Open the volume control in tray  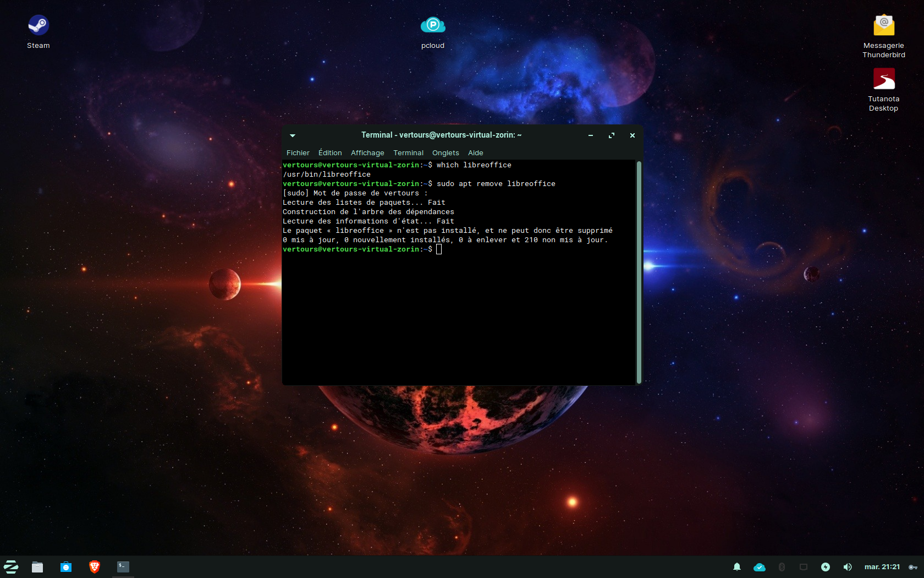848,567
